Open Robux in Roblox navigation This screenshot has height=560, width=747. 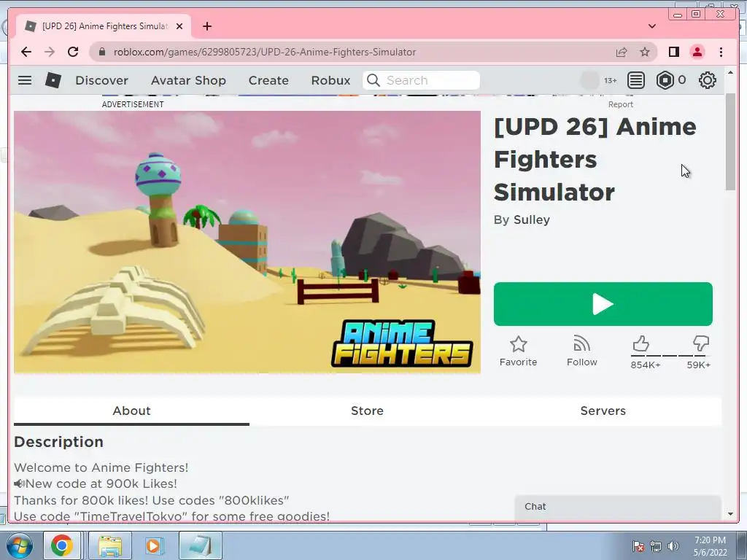pos(330,80)
